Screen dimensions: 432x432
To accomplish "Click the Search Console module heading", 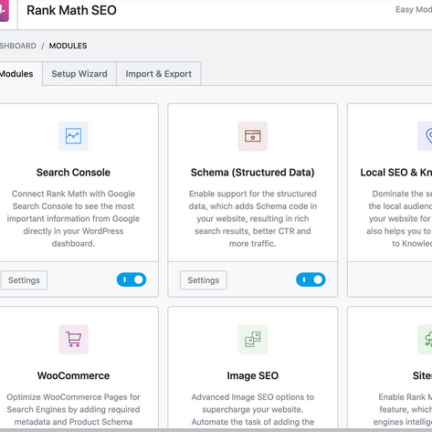I will (73, 172).
